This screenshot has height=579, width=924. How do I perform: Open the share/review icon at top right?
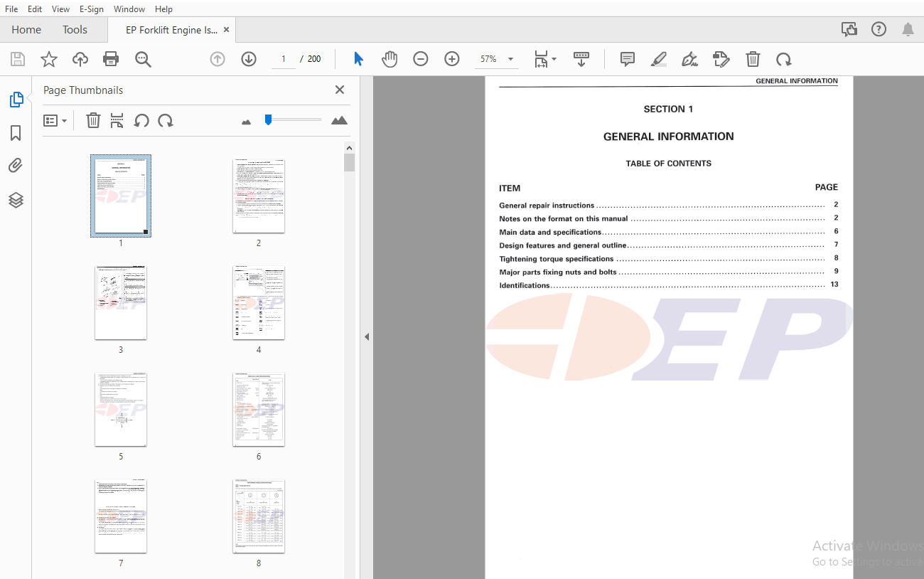pyautogui.click(x=849, y=29)
